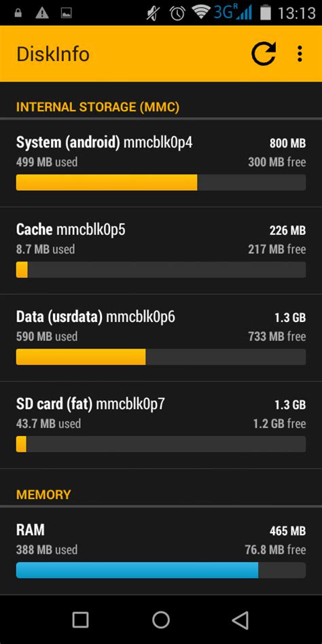Tap the muted sound status icon
Screen dimensions: 322x644
tap(154, 13)
